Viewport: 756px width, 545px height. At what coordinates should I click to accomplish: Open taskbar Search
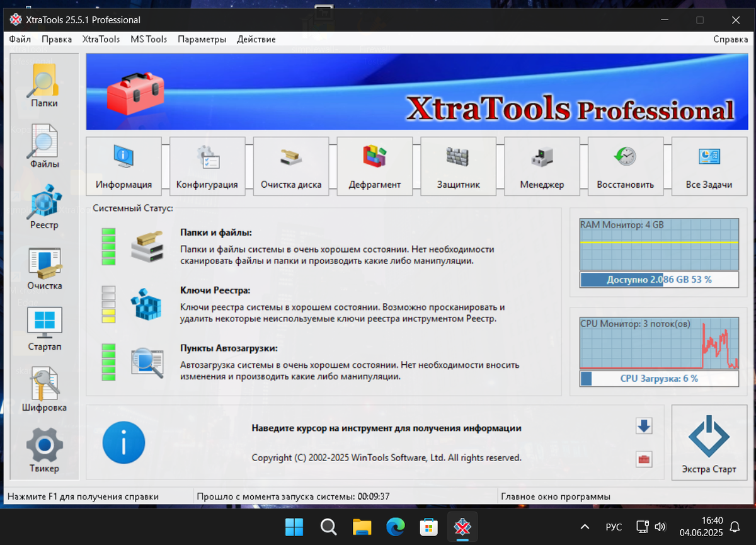(x=328, y=527)
